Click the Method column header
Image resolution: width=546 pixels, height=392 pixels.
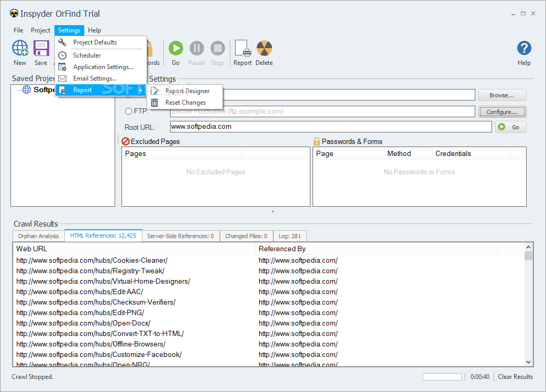point(408,153)
